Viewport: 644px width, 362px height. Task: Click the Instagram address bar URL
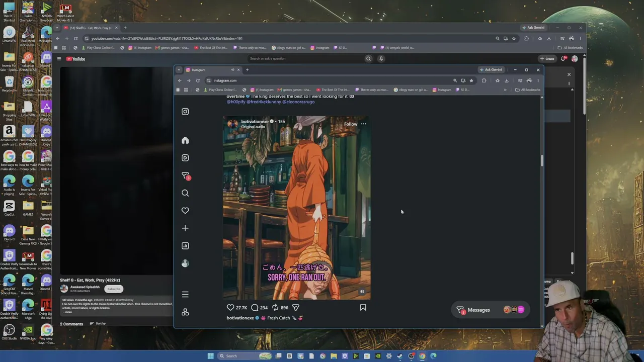click(225, 80)
